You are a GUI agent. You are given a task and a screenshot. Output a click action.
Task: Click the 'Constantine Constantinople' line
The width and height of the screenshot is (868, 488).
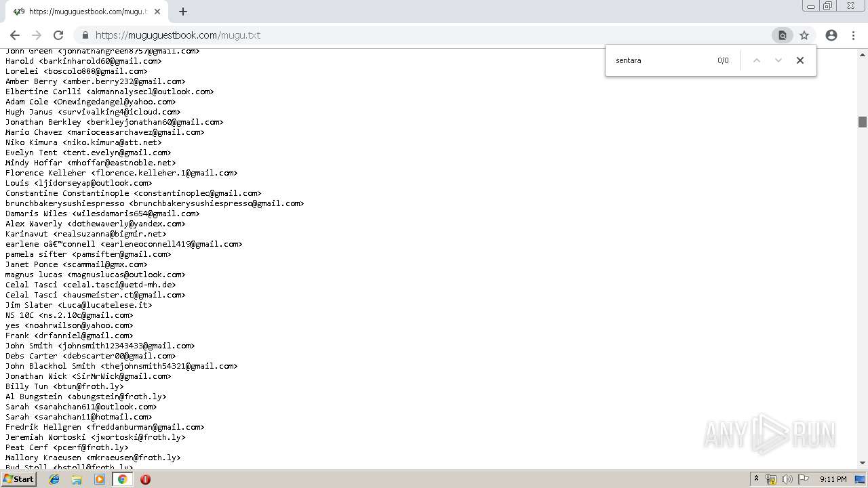tap(134, 193)
